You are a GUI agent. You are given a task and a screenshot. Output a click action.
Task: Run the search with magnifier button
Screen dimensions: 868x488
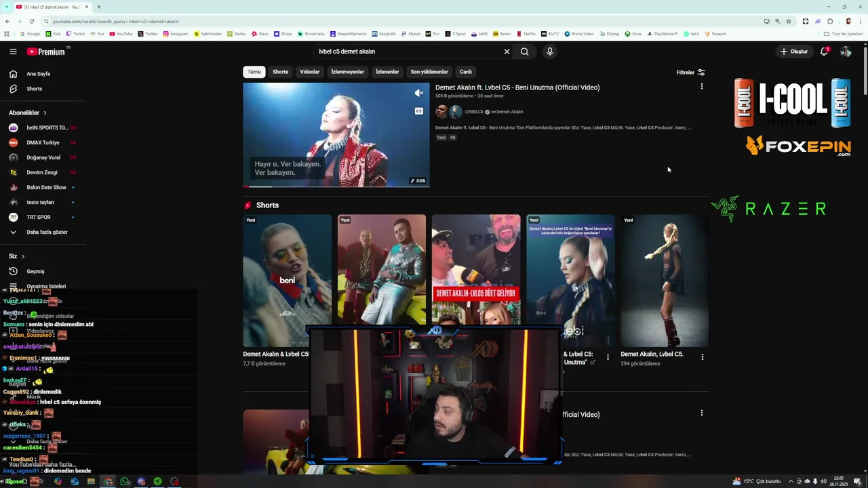pyautogui.click(x=524, y=52)
